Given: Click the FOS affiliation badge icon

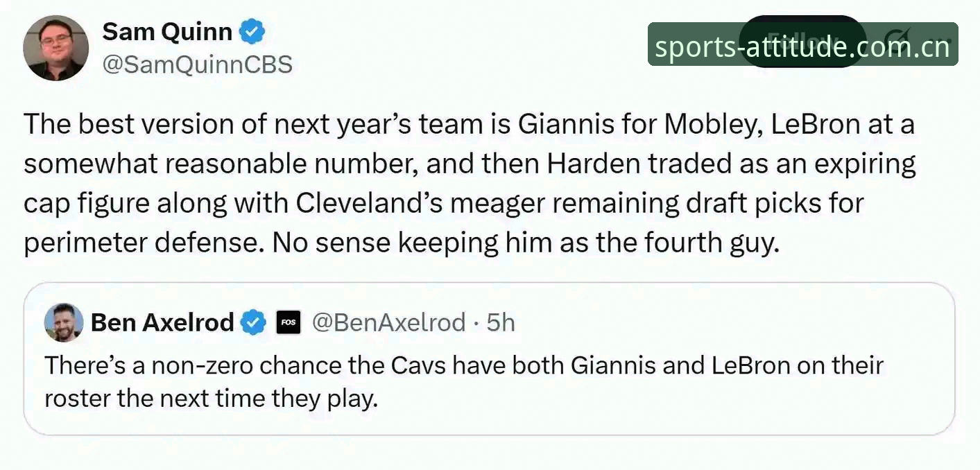Looking at the screenshot, I should [289, 322].
